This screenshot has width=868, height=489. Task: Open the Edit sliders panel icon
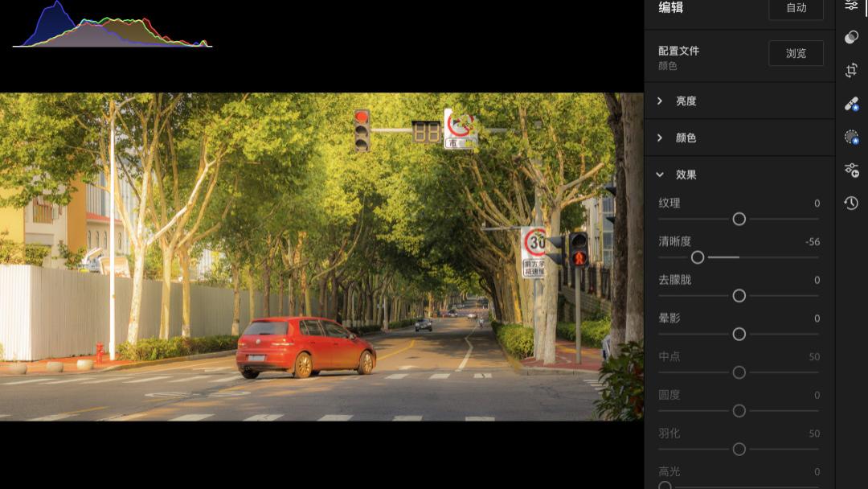click(x=851, y=5)
